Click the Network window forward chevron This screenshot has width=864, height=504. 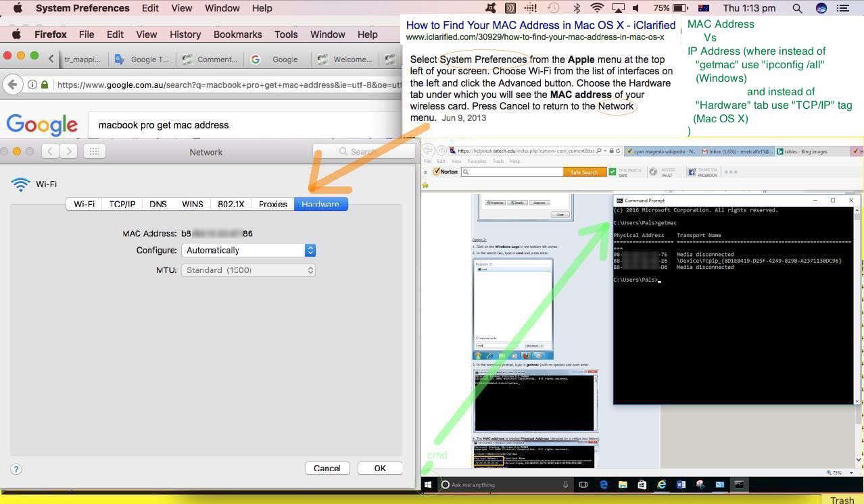tap(69, 151)
